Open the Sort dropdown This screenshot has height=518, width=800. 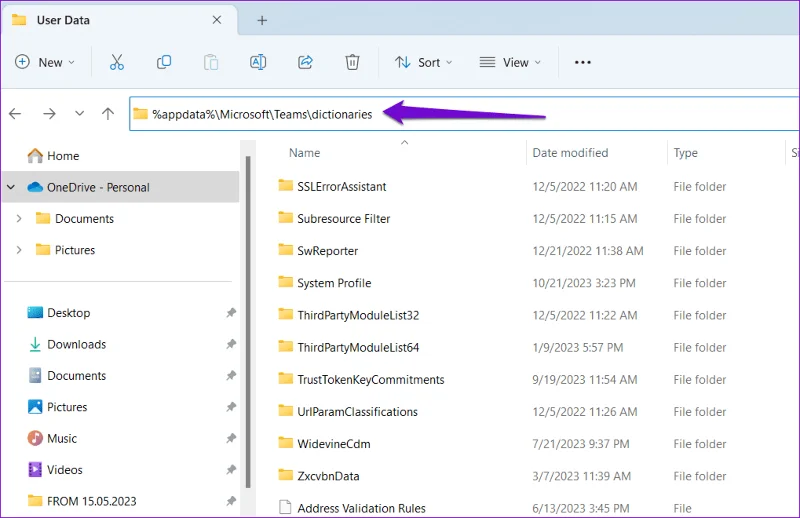(423, 62)
